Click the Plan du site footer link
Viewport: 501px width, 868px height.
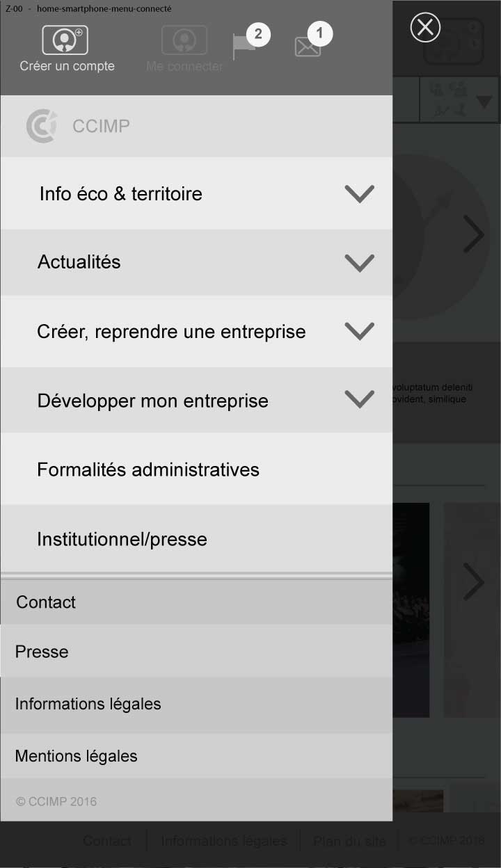(x=349, y=841)
